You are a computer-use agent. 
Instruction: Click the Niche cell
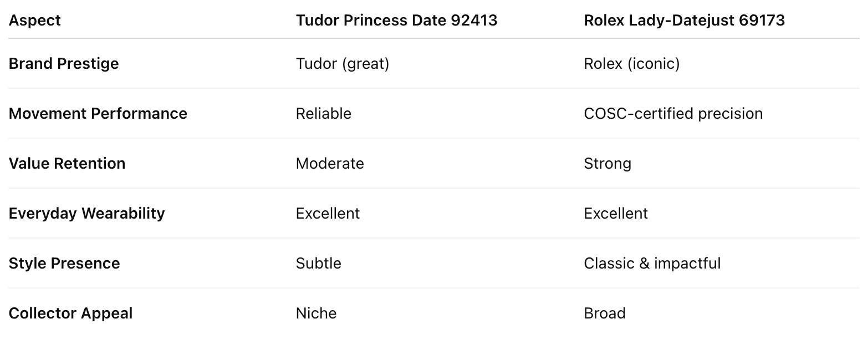(x=316, y=313)
